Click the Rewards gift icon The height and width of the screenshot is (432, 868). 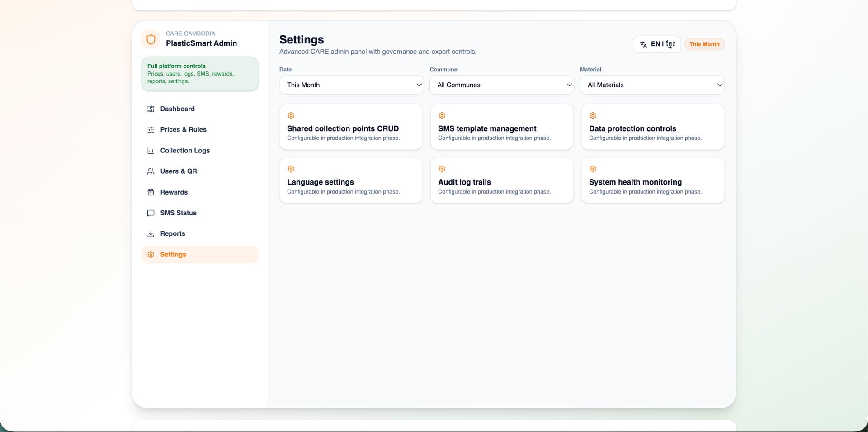[x=151, y=192]
